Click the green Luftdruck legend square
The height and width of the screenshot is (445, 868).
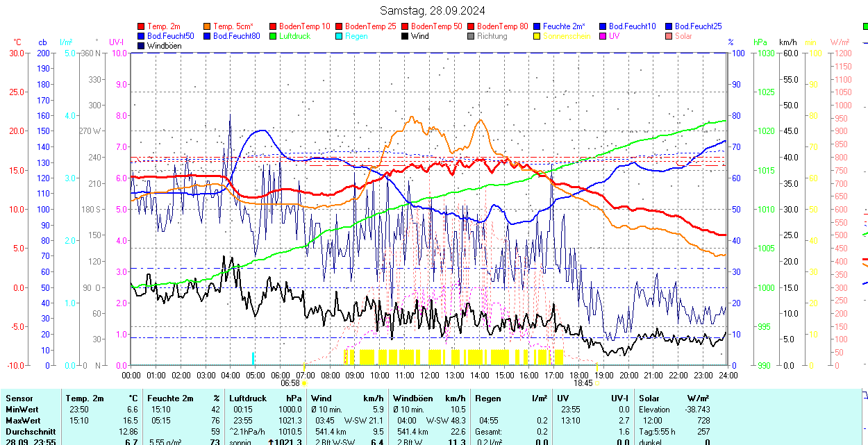[274, 36]
